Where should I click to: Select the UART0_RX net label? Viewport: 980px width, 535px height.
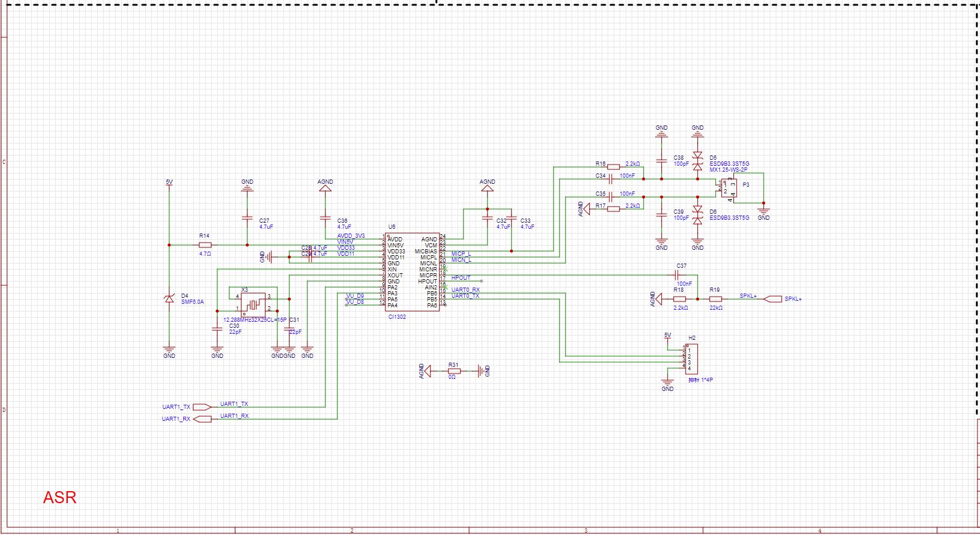[x=465, y=290]
